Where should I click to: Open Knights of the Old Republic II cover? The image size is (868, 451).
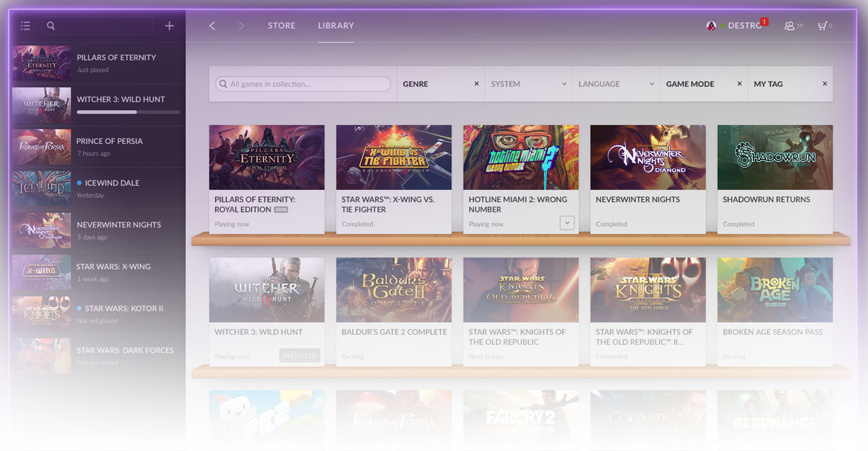point(648,290)
